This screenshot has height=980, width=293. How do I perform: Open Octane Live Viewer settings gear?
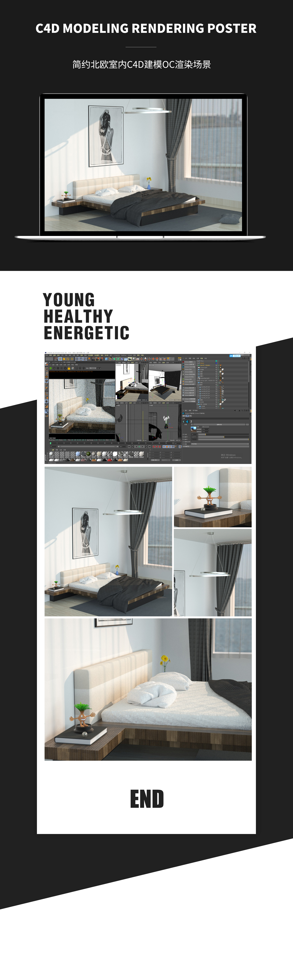tap(65, 368)
